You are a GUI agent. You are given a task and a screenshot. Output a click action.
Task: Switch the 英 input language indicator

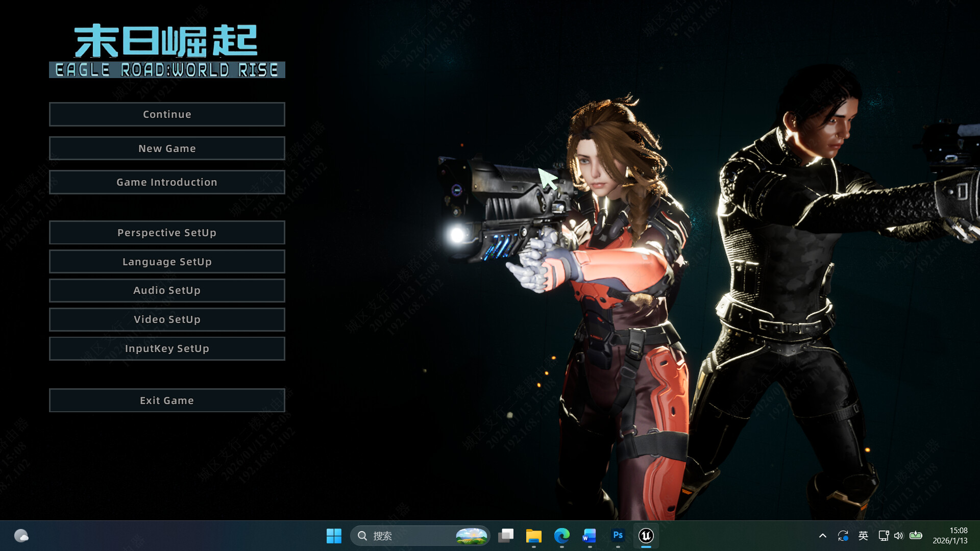[863, 536]
